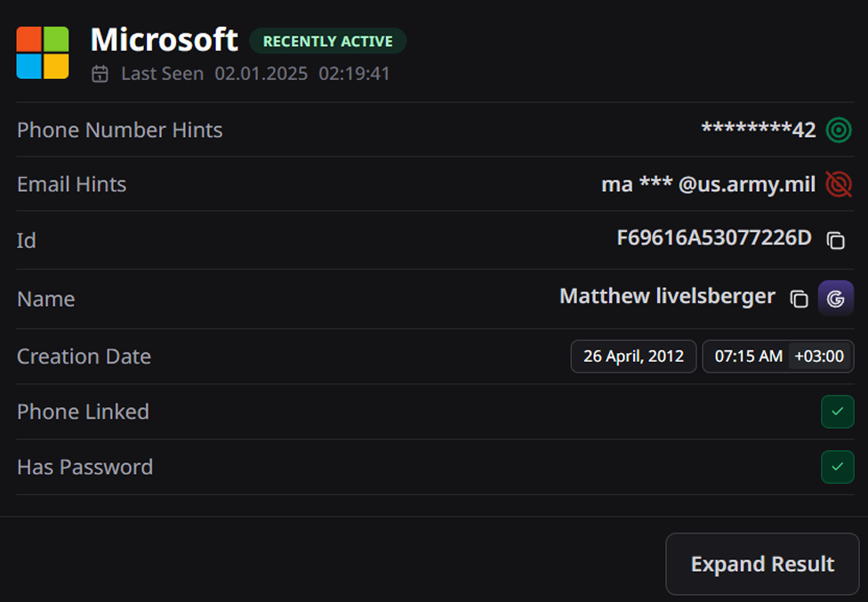Search the name with the Google icon button
Image resolution: width=868 pixels, height=602 pixels.
click(836, 299)
